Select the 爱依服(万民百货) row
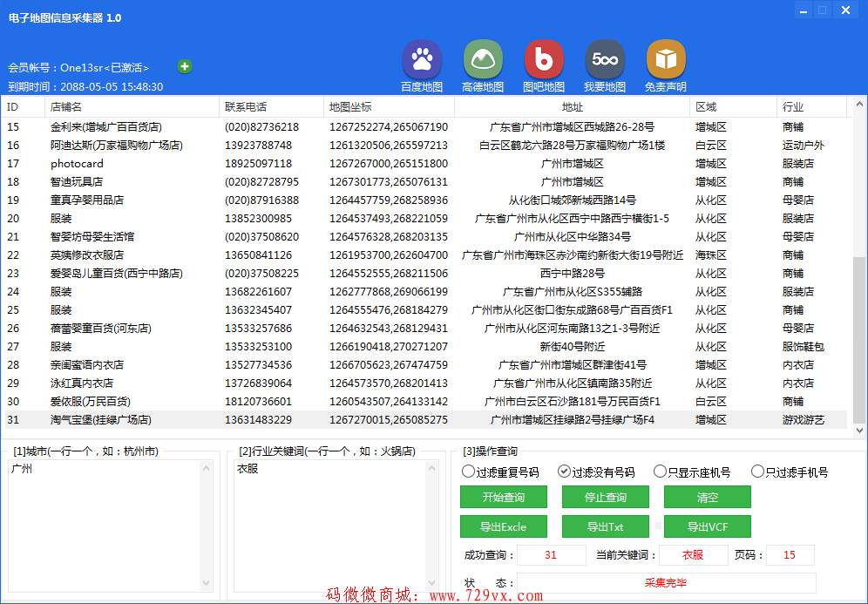 (x=425, y=401)
